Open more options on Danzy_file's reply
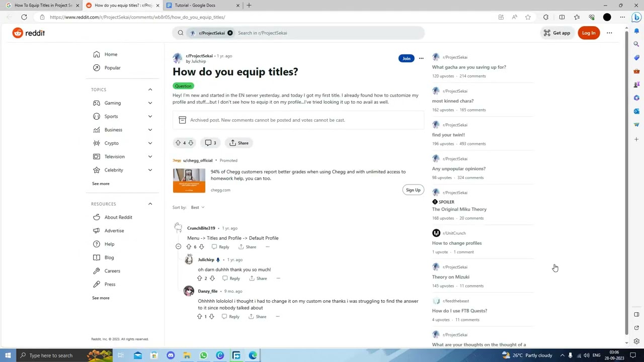 click(x=277, y=317)
